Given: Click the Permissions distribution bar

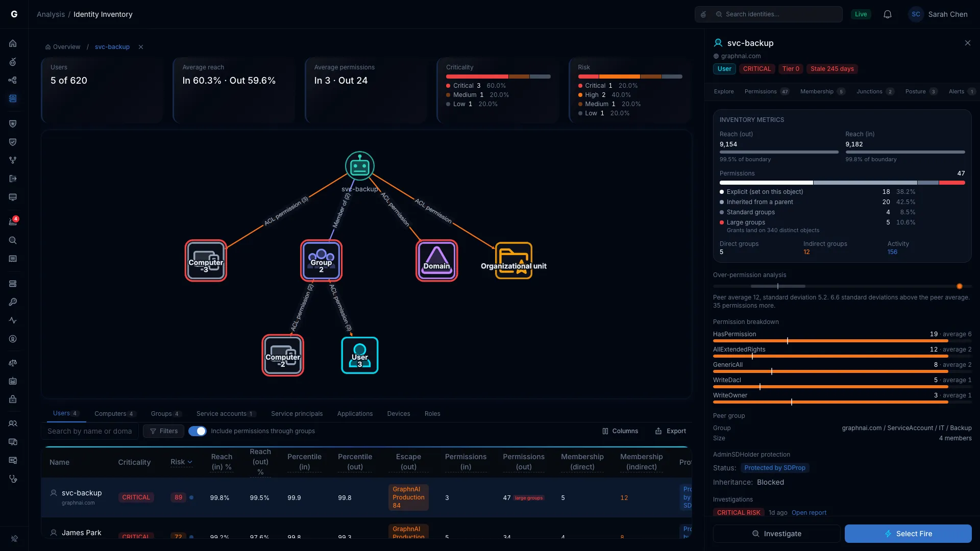Looking at the screenshot, I should tap(842, 183).
